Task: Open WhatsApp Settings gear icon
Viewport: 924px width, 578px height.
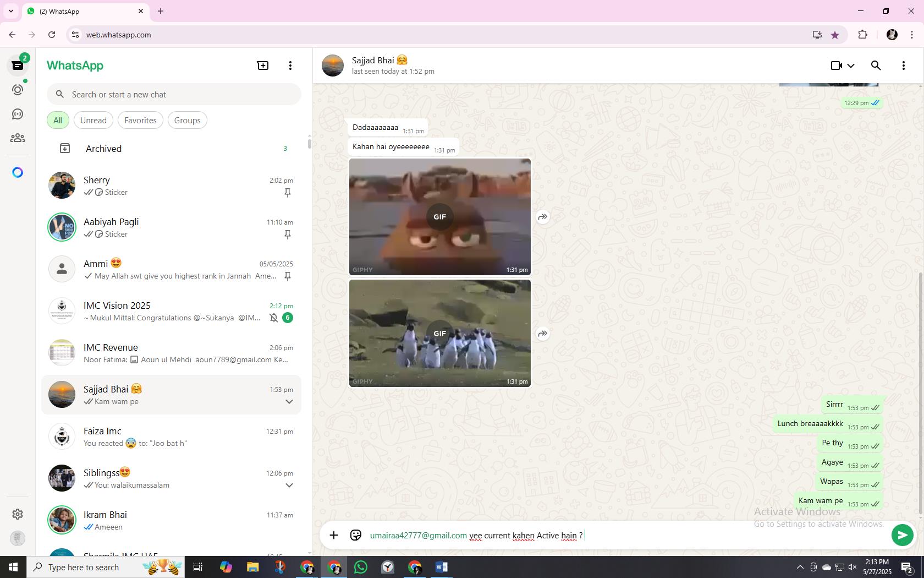Action: [18, 514]
